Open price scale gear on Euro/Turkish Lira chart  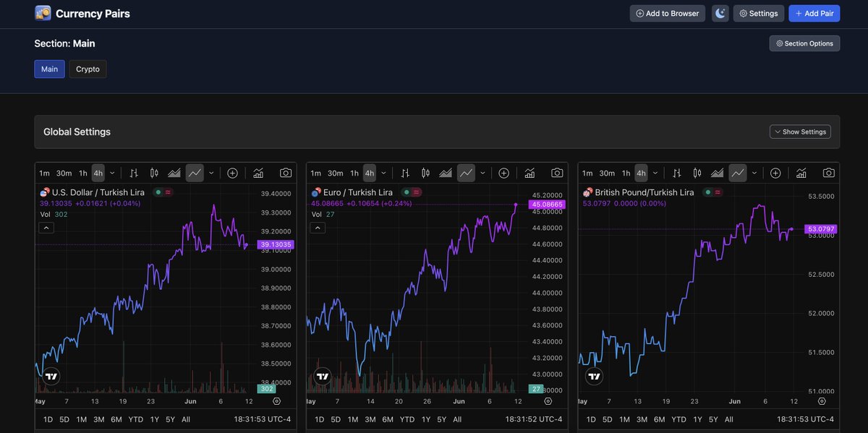(548, 400)
